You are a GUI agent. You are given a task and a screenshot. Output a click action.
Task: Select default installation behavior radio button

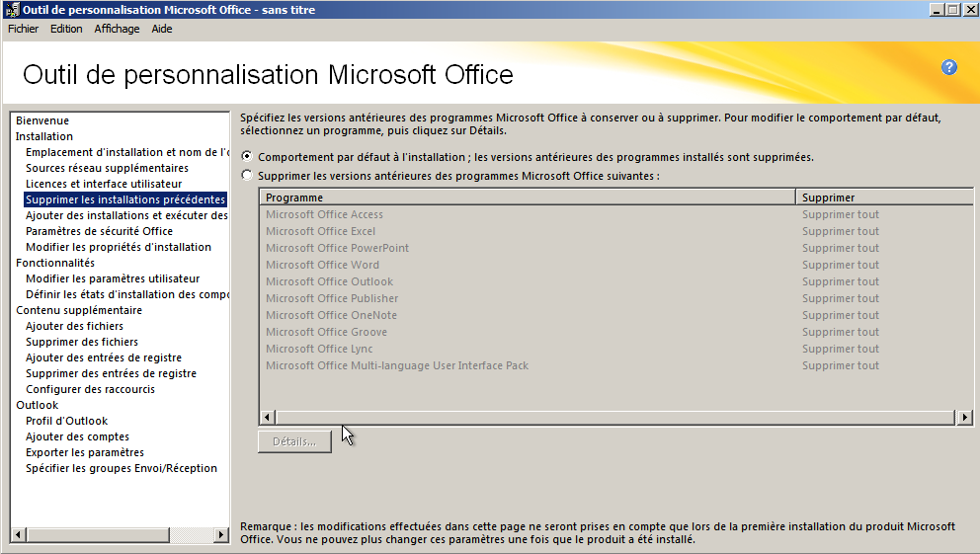[247, 156]
